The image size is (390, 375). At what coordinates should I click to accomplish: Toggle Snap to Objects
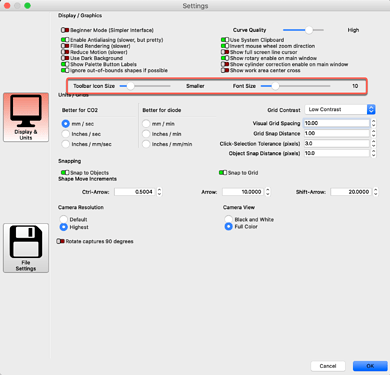[65, 173]
